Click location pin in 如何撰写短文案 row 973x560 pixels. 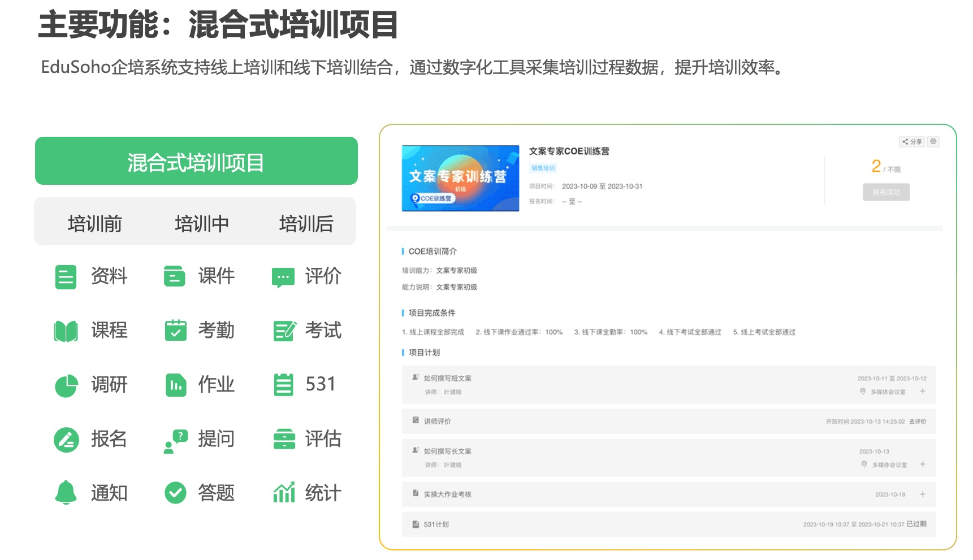tap(863, 391)
